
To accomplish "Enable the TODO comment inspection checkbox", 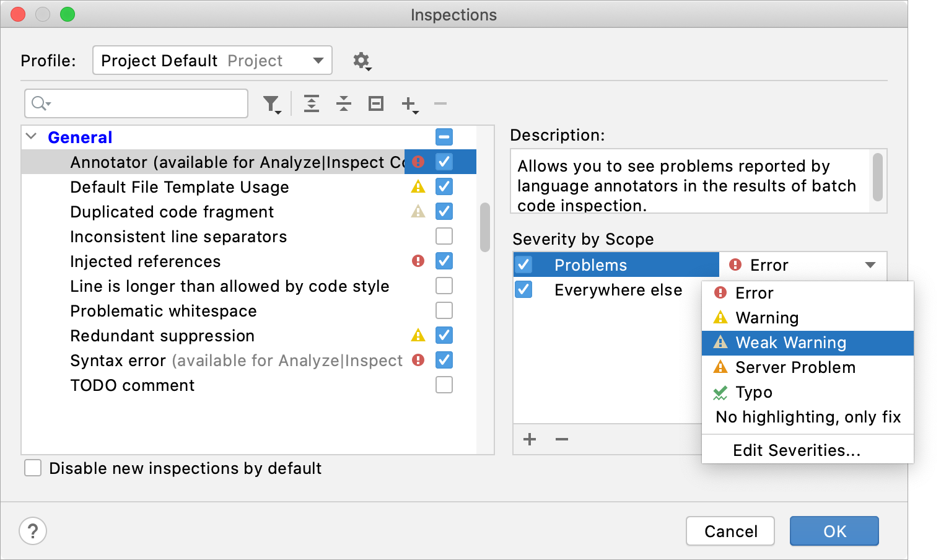I will [x=444, y=385].
